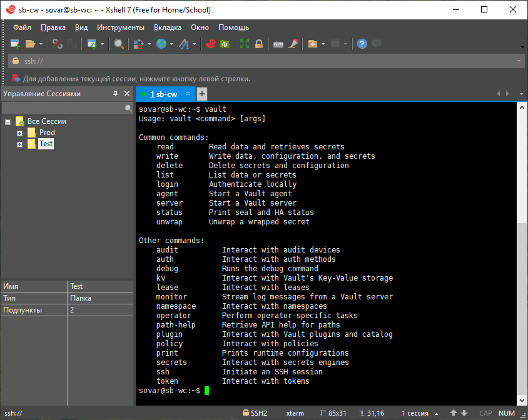This screenshot has height=420, width=528.
Task: Expand the globe Encoding dropdown arrow
Action: [x=172, y=44]
